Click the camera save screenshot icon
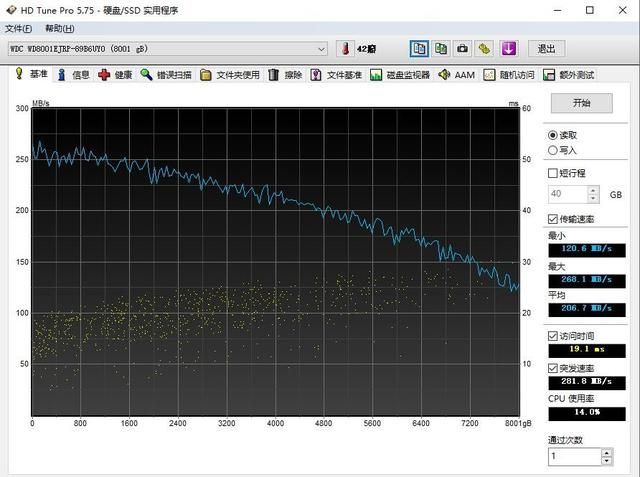 tap(462, 49)
